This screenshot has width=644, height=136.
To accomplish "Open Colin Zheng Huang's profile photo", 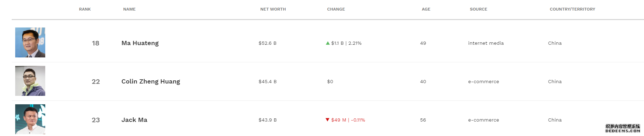I will (30, 81).
